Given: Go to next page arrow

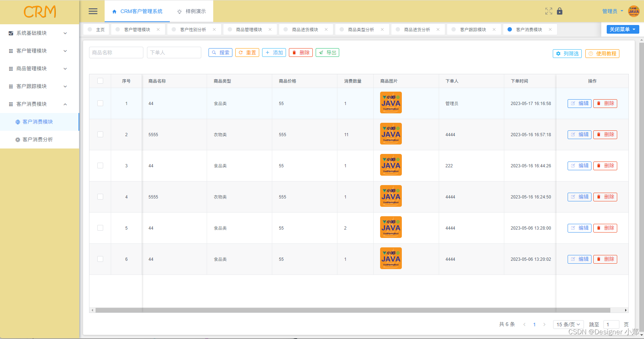Looking at the screenshot, I should tap(544, 325).
